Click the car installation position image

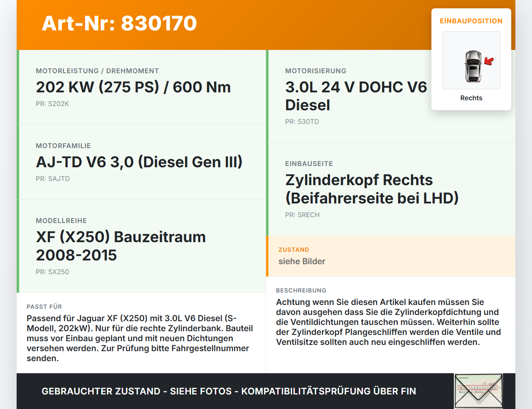point(471,60)
